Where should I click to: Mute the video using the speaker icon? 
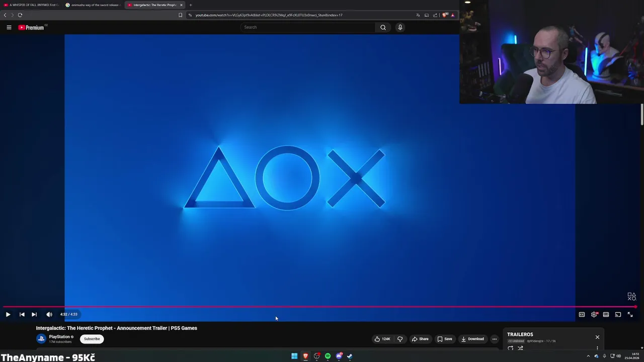49,314
